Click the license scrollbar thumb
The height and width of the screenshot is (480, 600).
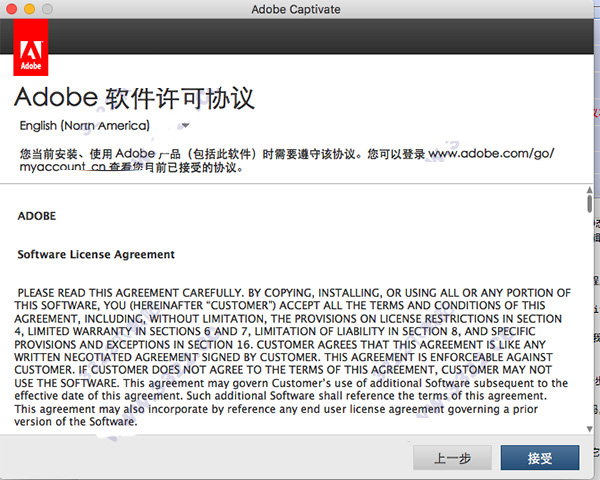[589, 203]
